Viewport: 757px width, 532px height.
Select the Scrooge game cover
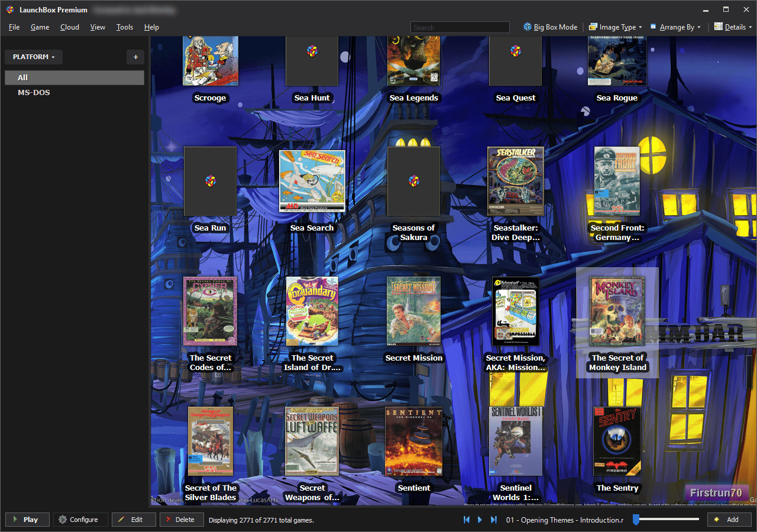(211, 61)
